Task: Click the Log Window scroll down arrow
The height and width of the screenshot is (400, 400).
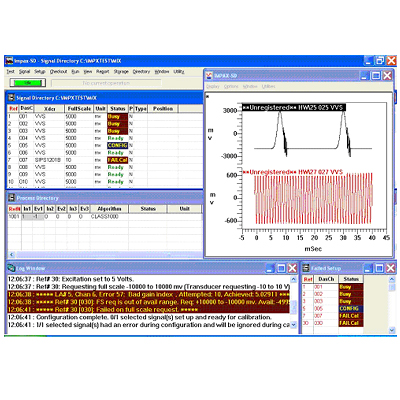Action: pyautogui.click(x=293, y=325)
